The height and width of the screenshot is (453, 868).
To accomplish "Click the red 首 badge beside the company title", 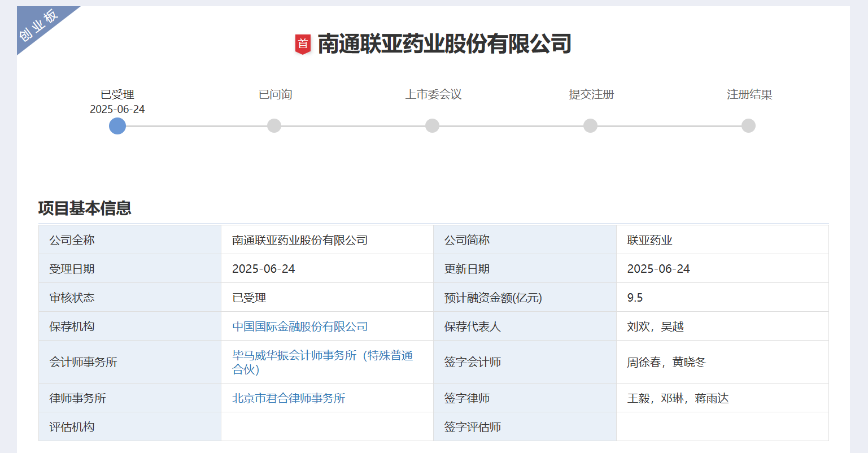I will point(304,42).
